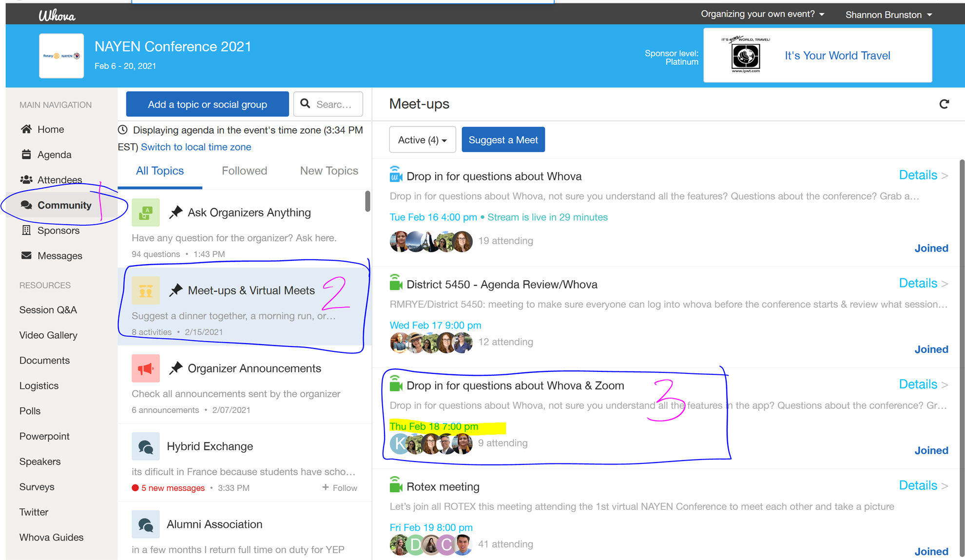Switch to the New Topics tab
This screenshot has height=560, width=965.
329,171
